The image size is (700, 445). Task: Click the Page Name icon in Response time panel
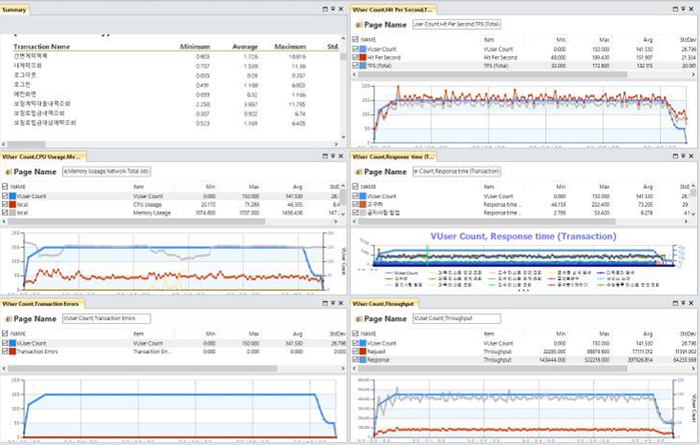(359, 172)
